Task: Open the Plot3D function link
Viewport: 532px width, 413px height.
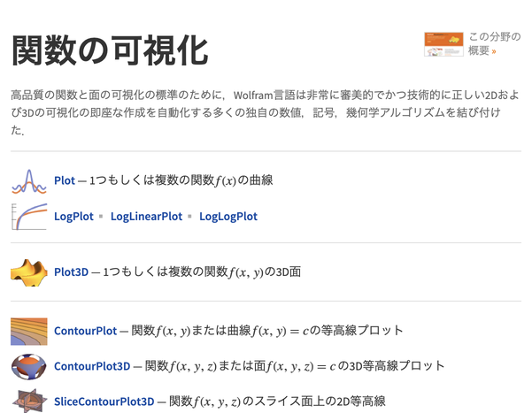Action: coord(72,272)
